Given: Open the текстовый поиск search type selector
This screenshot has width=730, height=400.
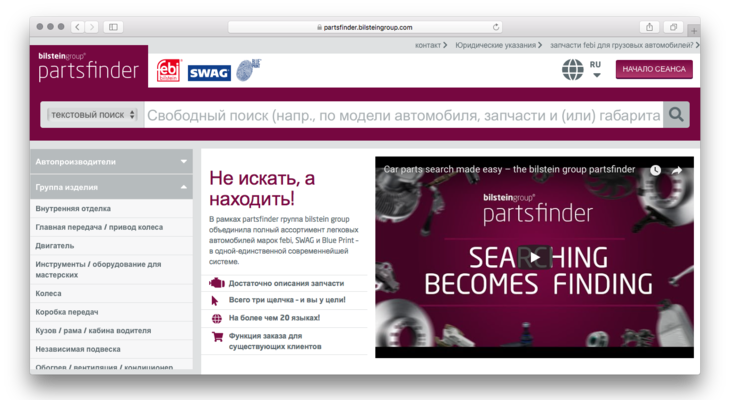Looking at the screenshot, I should tap(92, 115).
